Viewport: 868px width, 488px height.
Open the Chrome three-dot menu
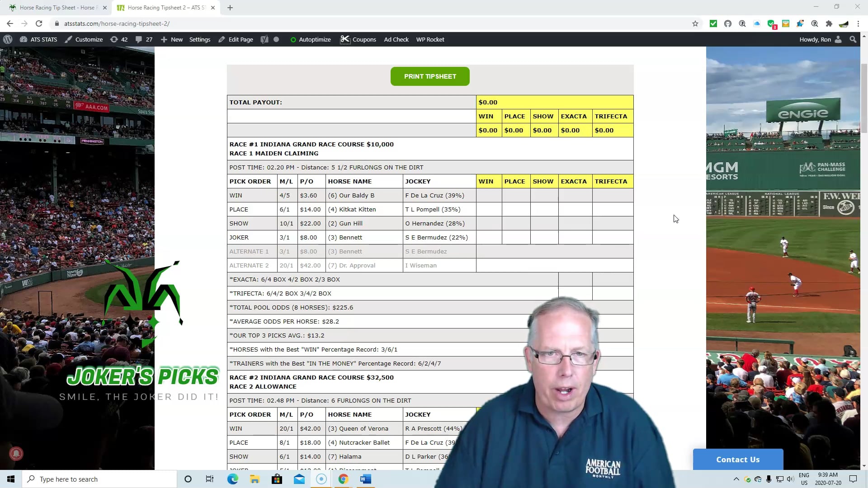(858, 23)
